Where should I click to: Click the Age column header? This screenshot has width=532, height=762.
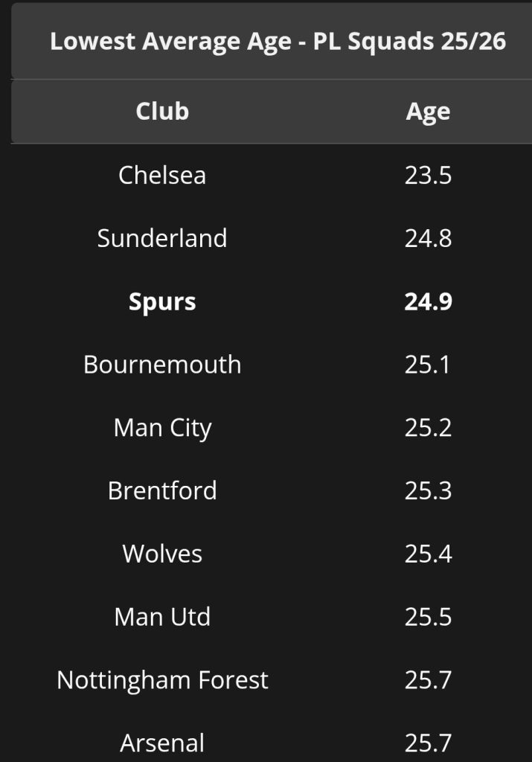point(428,113)
